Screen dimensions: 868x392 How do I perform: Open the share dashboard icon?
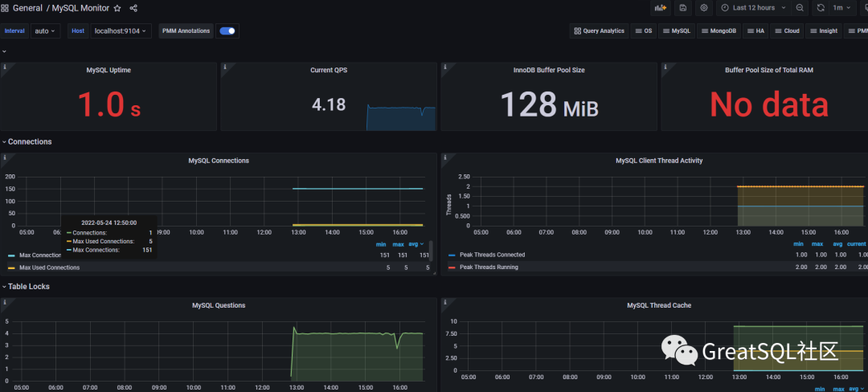pos(133,8)
